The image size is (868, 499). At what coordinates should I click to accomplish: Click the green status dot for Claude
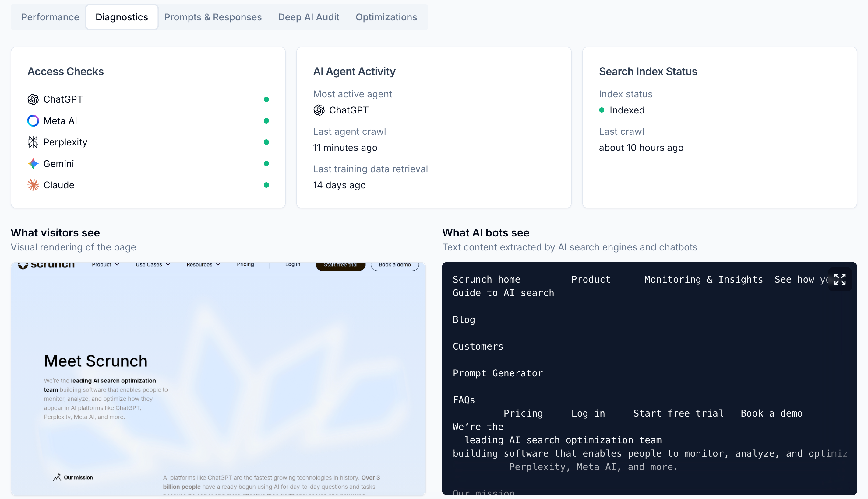[x=266, y=185]
